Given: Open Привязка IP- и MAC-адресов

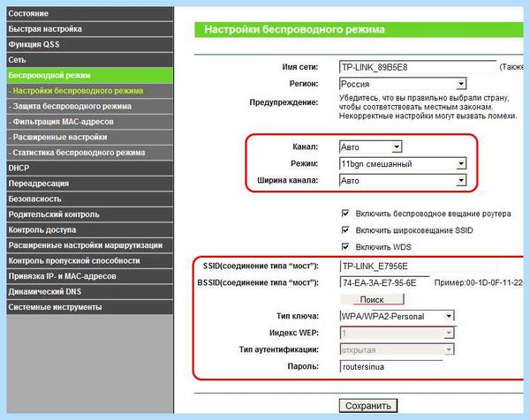Looking at the screenshot, I should 89,276.
